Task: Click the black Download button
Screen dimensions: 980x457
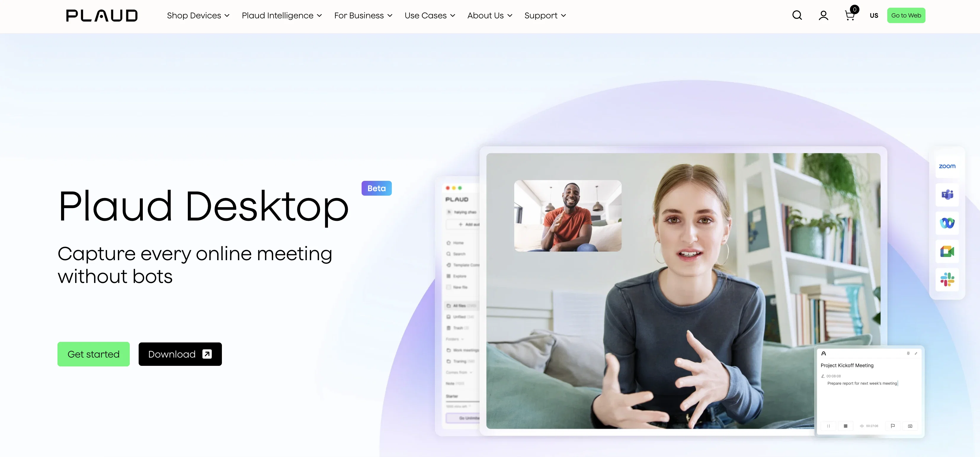Action: coord(180,354)
